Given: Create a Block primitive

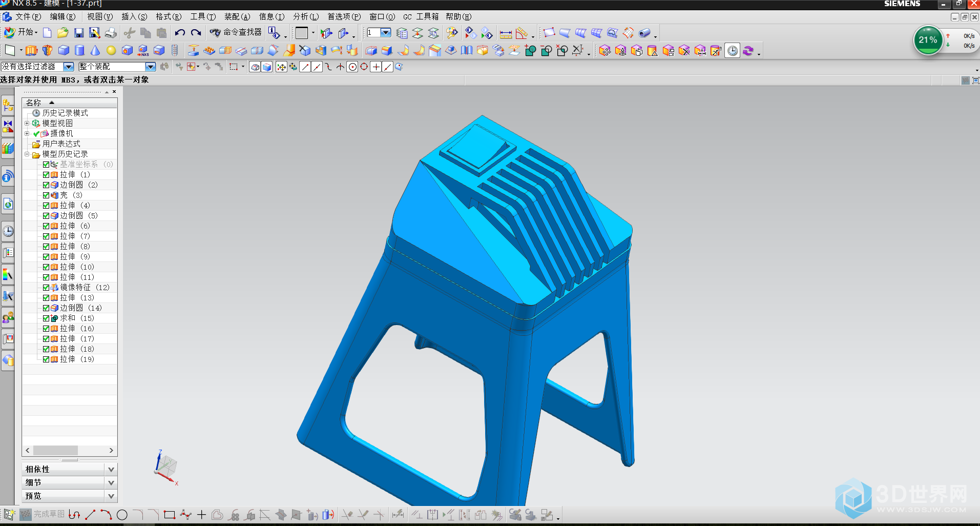Looking at the screenshot, I should [64, 50].
